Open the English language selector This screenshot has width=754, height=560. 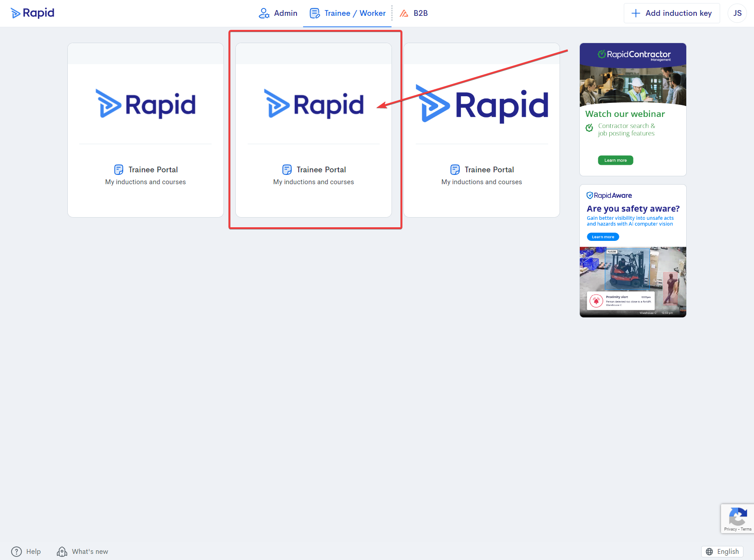[722, 552]
